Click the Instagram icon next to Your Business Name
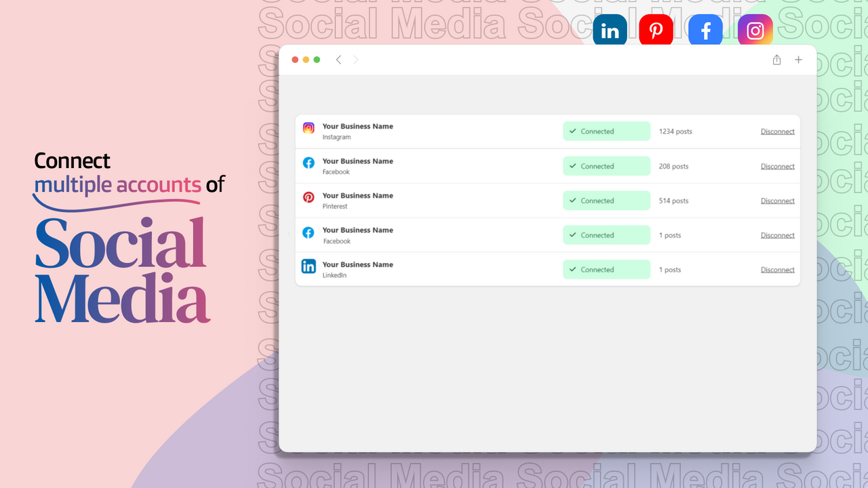This screenshot has height=488, width=868. pos(309,127)
